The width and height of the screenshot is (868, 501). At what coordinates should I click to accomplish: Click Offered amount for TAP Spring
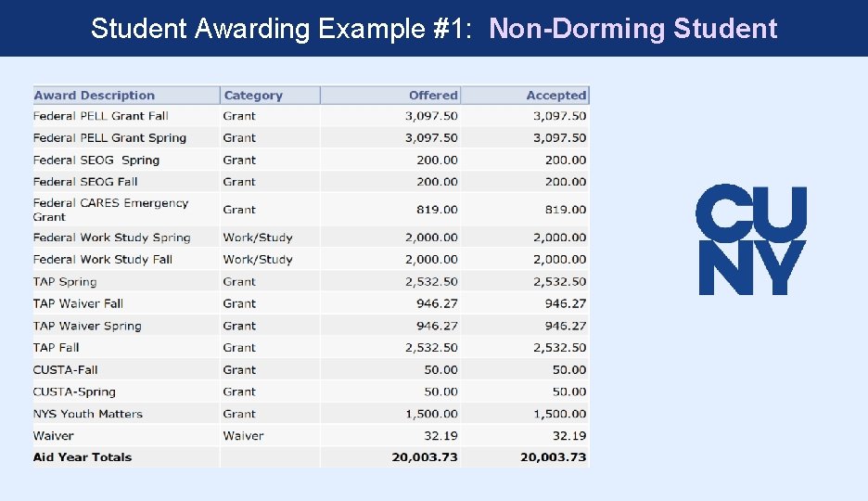432,282
